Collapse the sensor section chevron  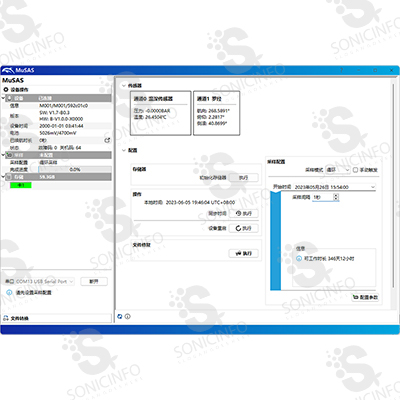coord(124,86)
